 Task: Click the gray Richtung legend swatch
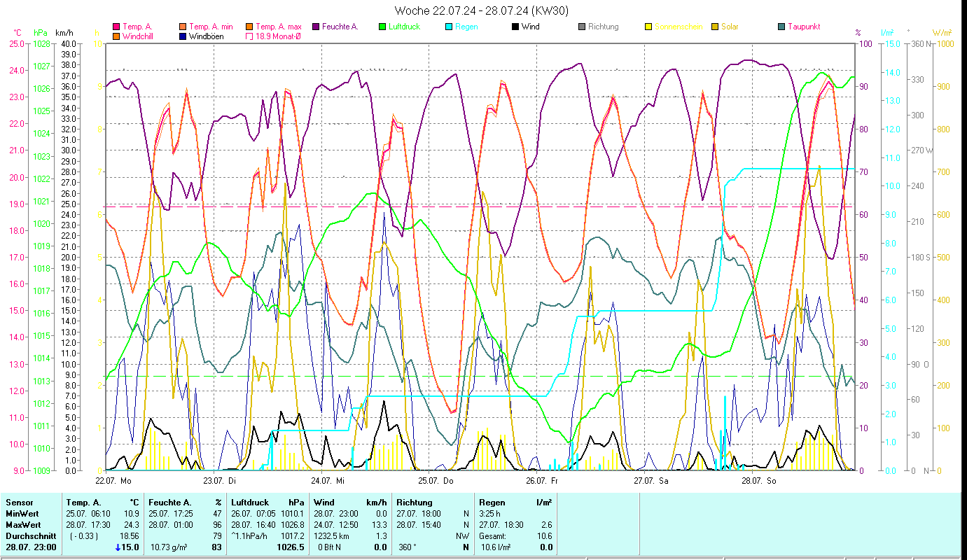(x=581, y=27)
